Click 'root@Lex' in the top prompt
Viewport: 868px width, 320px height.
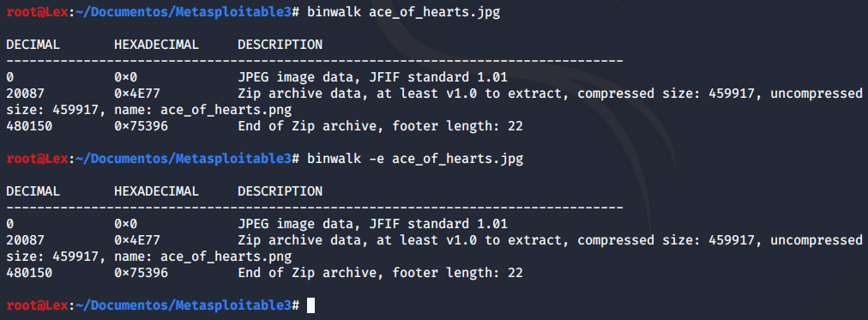point(37,13)
